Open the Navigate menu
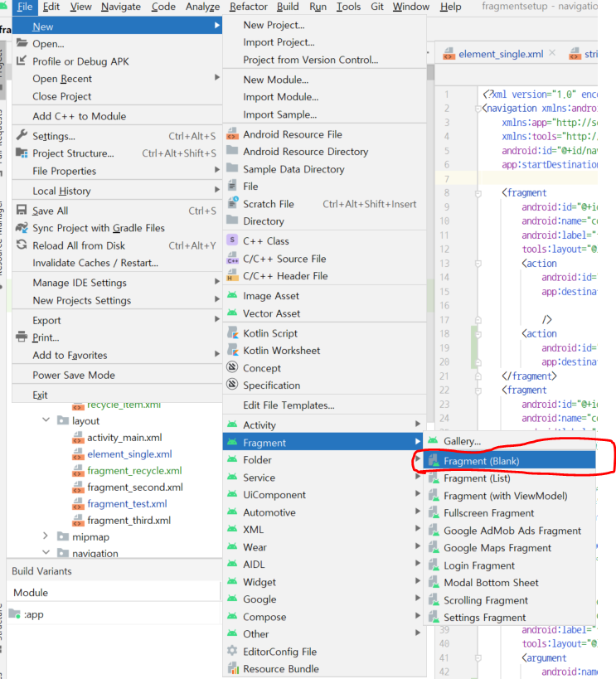The height and width of the screenshot is (679, 616). pos(121,7)
